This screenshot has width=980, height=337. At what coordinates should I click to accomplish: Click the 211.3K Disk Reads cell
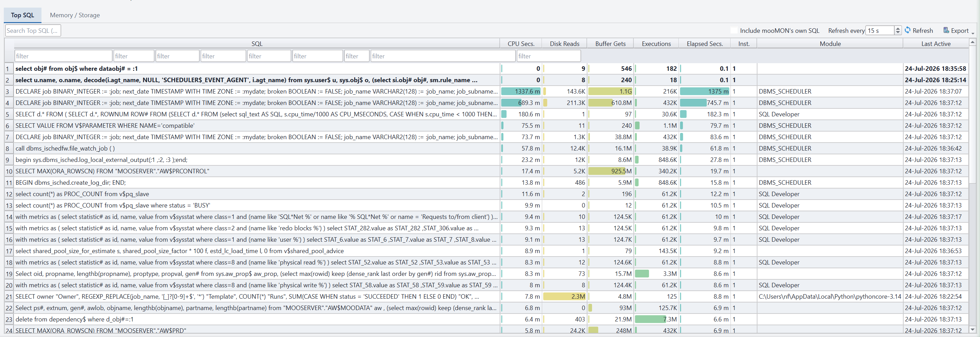(565, 103)
